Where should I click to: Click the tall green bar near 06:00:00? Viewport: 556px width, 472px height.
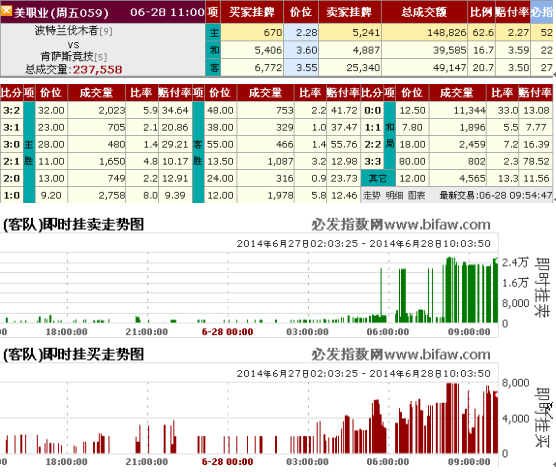[x=382, y=295]
